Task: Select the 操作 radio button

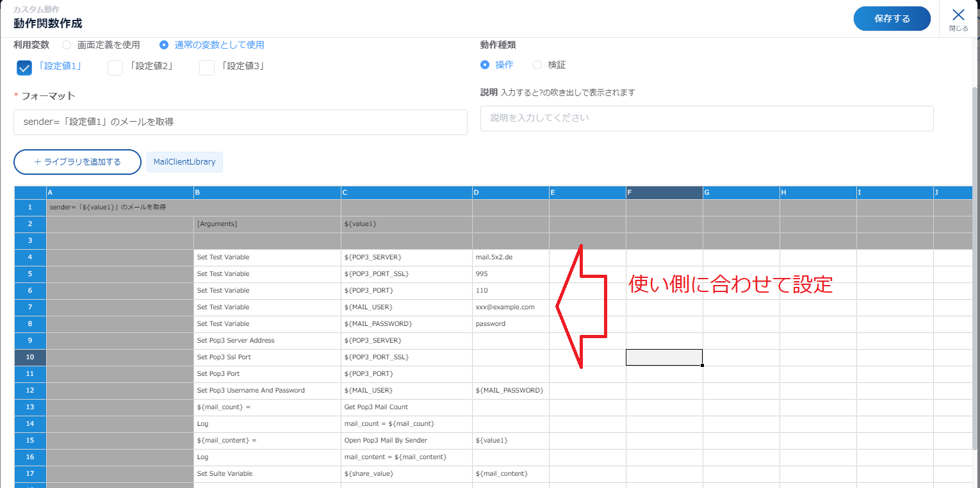Action: pyautogui.click(x=485, y=65)
